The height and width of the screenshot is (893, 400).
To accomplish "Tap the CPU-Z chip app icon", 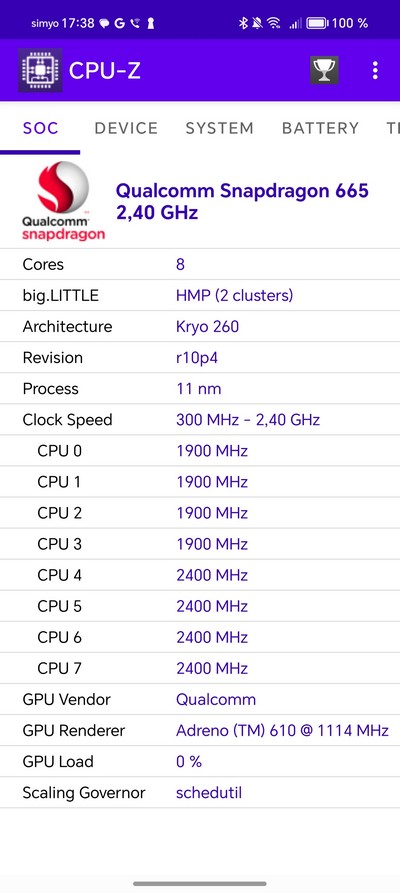I will (40, 70).
